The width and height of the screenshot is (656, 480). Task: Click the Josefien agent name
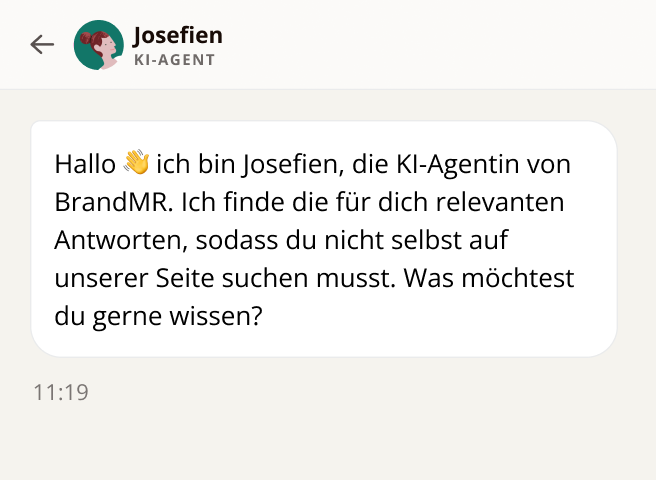177,36
